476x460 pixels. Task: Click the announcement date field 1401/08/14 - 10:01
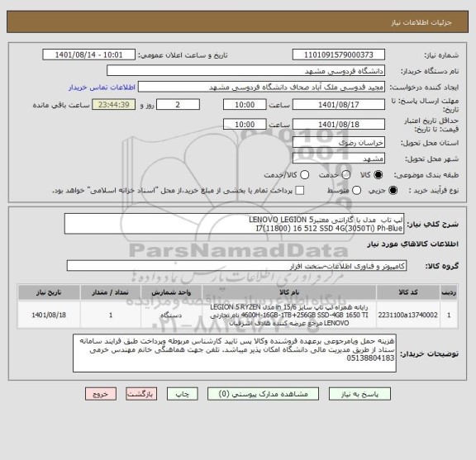coord(89,55)
